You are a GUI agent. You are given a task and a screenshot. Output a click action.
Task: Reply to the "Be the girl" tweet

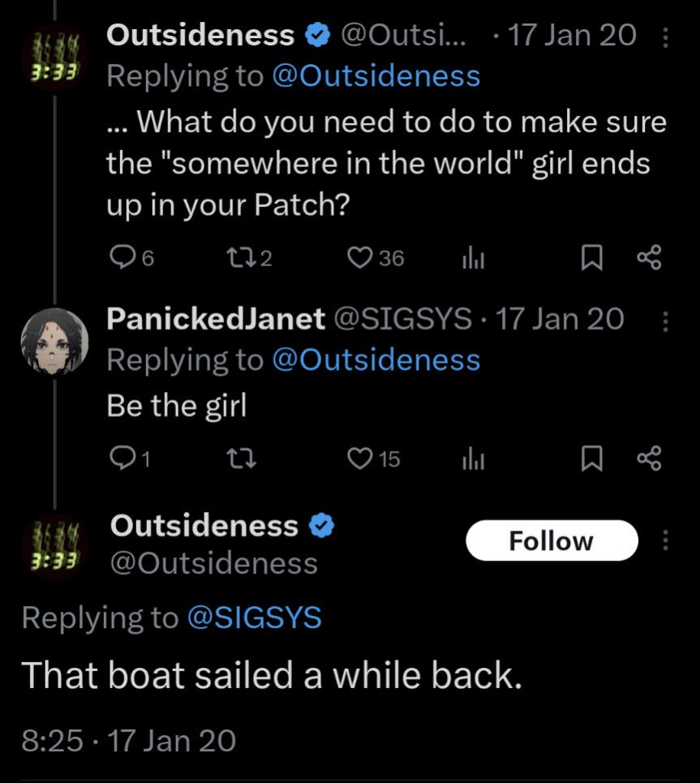120,459
